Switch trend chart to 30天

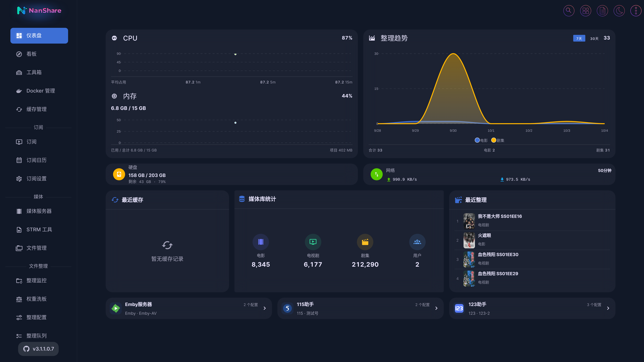[594, 39]
